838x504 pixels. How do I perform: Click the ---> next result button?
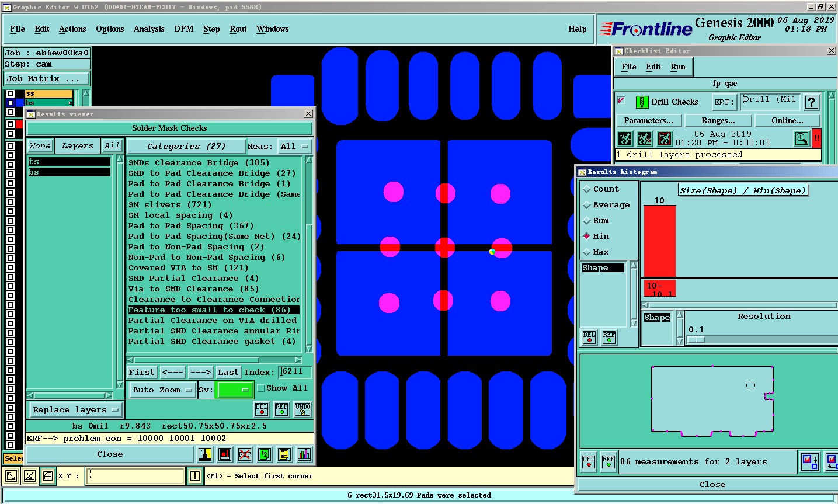200,372
